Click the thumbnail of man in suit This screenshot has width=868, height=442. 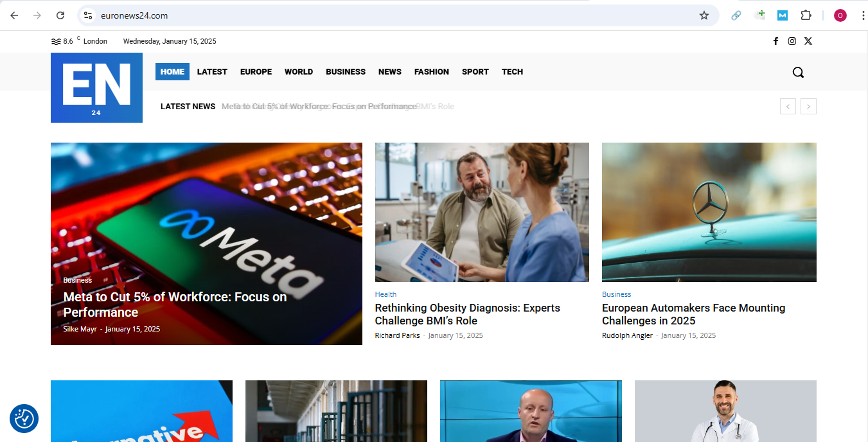(x=531, y=411)
